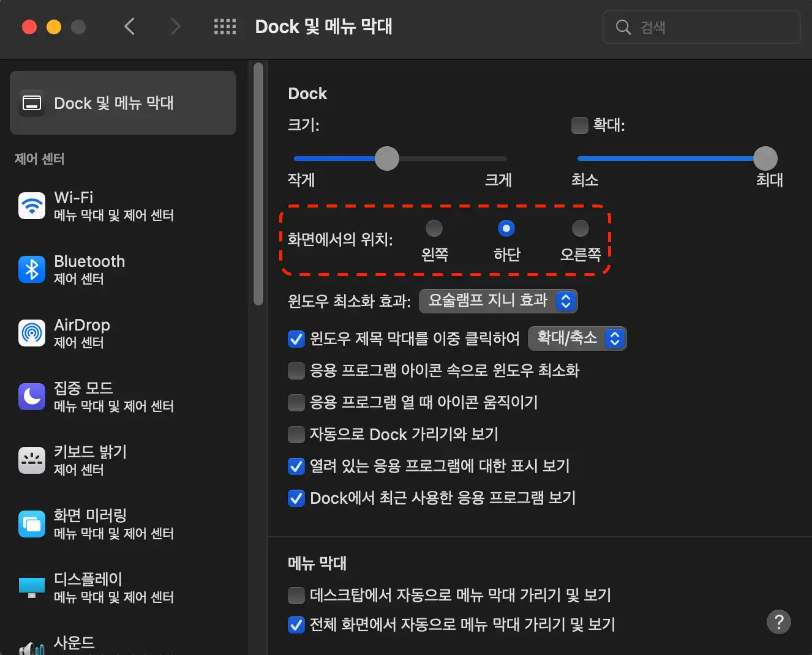The width and height of the screenshot is (812, 655).
Task: Open AirDrop 제어 센터 settings
Action: [x=82, y=333]
